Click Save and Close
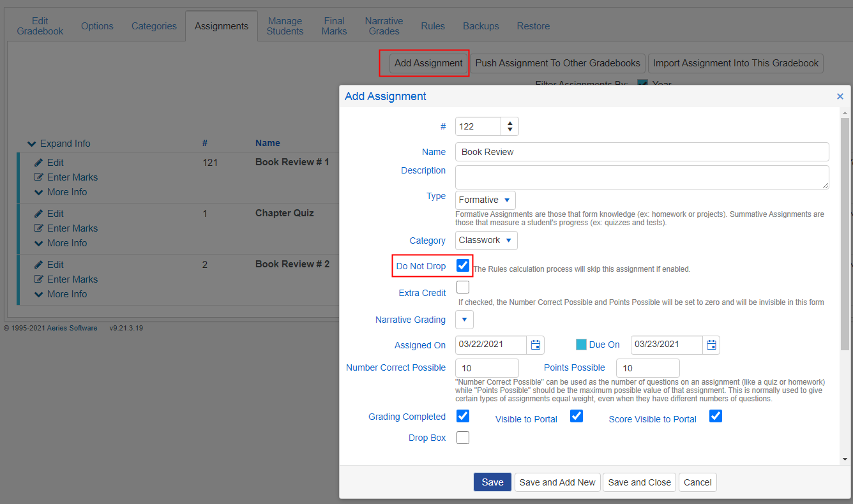The image size is (853, 504). pos(639,482)
